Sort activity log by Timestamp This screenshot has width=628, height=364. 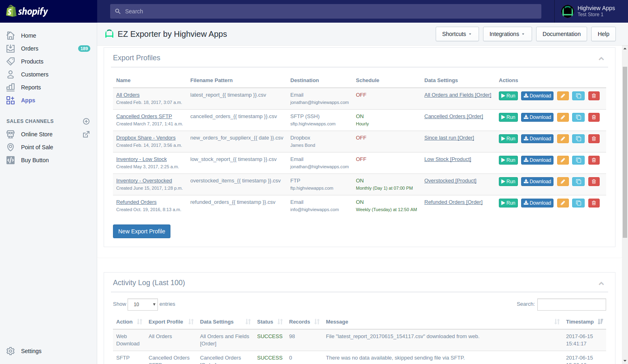584,322
